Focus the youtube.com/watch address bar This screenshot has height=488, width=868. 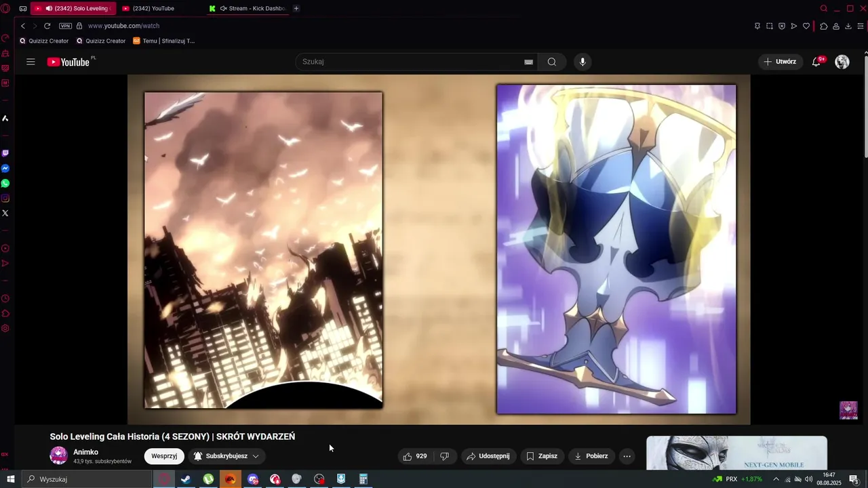point(123,26)
